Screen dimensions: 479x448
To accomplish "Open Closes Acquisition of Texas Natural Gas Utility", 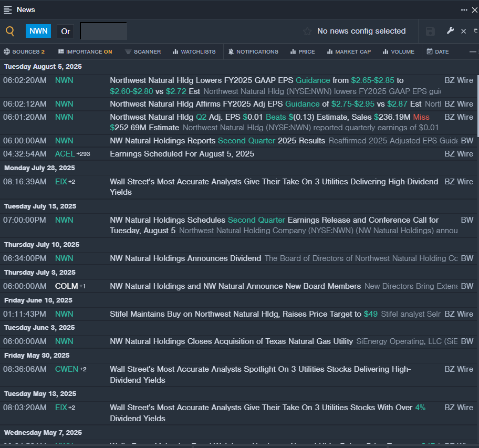I will [231, 341].
